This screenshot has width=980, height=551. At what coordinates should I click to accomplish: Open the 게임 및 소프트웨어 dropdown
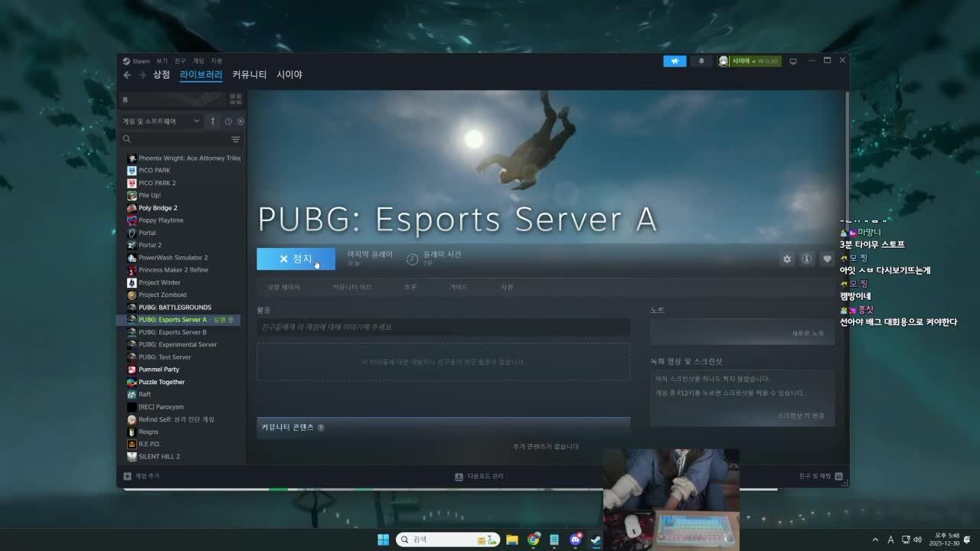coord(157,121)
